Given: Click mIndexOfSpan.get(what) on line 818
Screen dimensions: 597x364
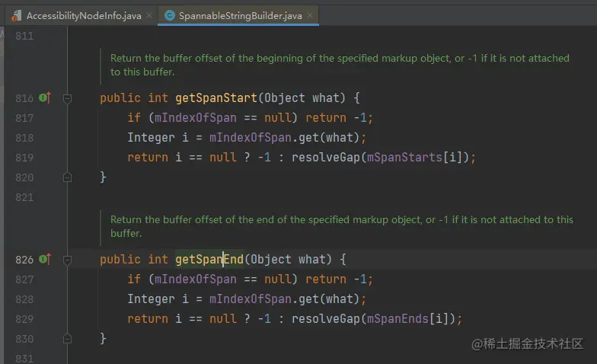Looking at the screenshot, I should click(285, 137).
